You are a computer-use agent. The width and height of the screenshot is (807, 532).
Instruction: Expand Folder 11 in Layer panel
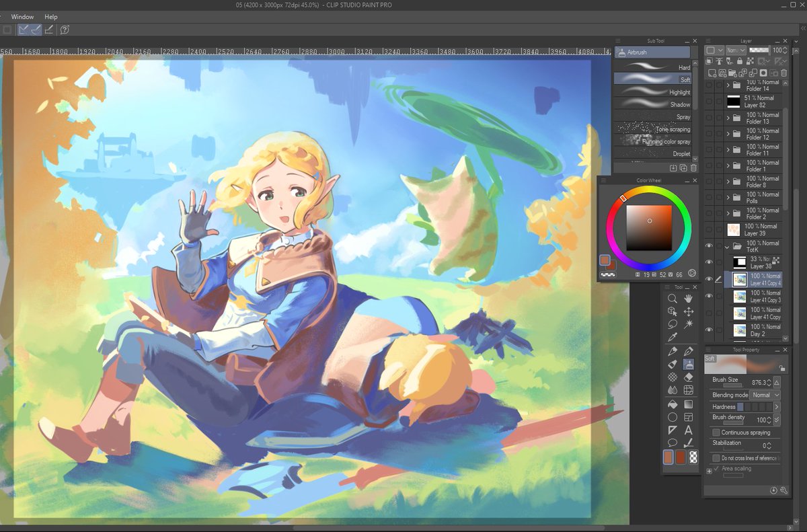(728, 150)
